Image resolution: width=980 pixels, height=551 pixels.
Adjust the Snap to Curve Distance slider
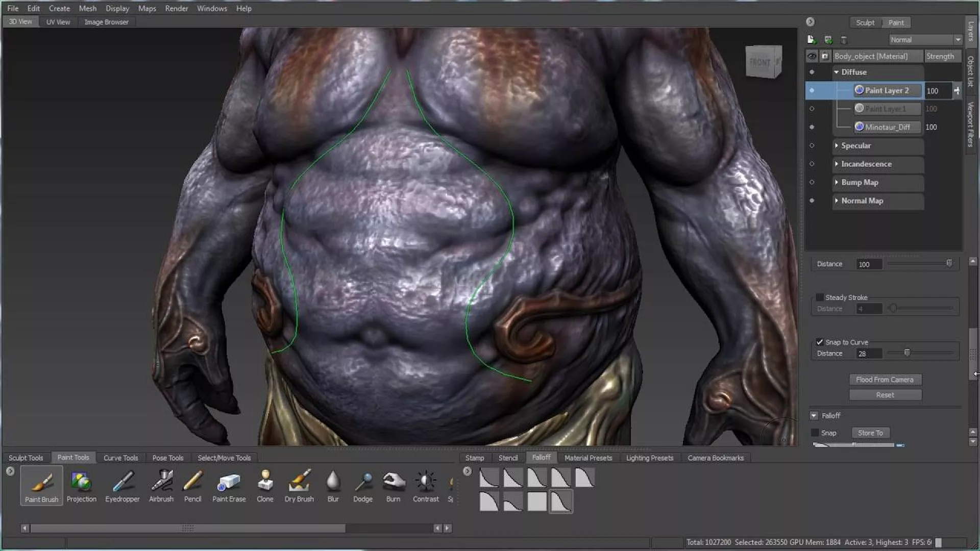907,353
